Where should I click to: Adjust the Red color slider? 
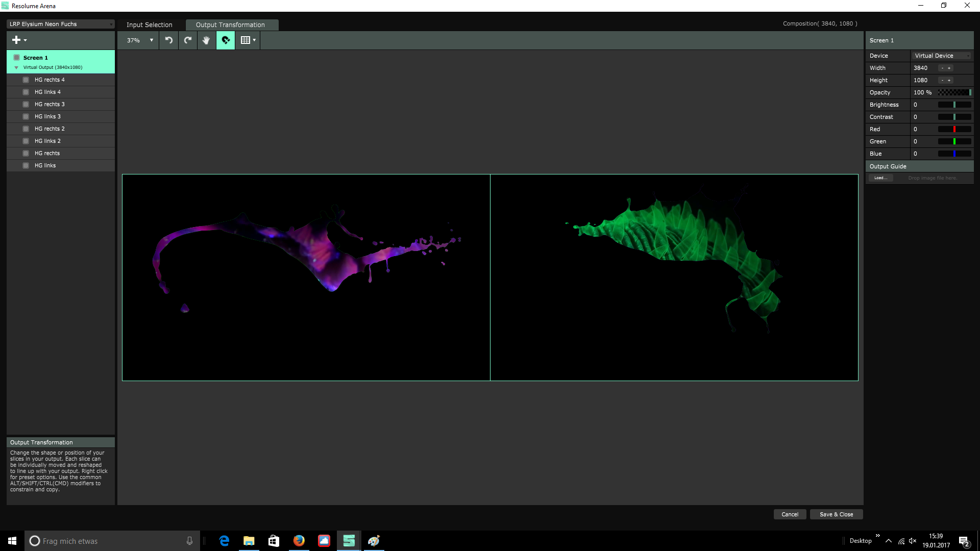(x=954, y=129)
